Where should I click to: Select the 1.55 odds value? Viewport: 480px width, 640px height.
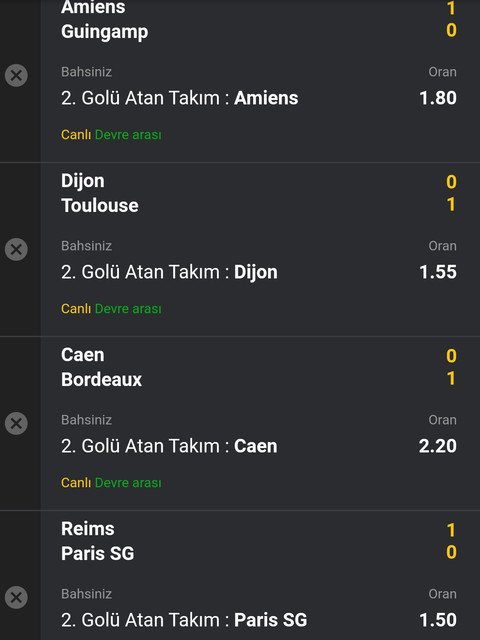pos(438,272)
